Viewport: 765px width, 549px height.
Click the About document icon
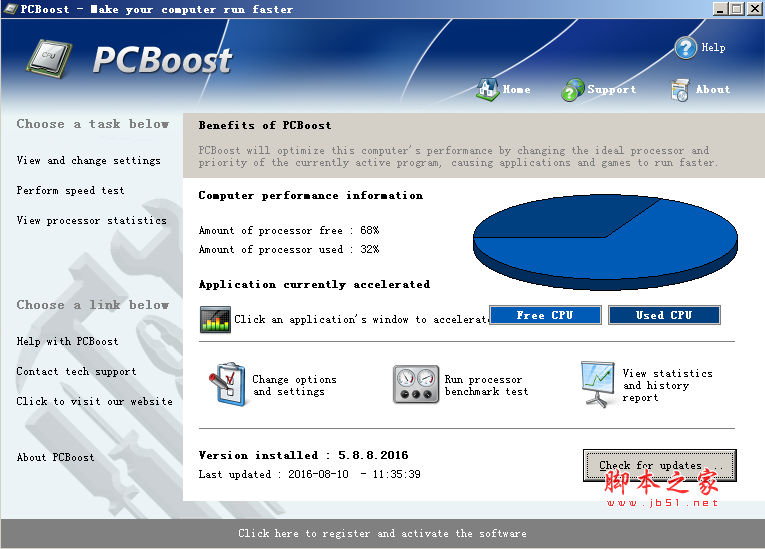coord(680,90)
